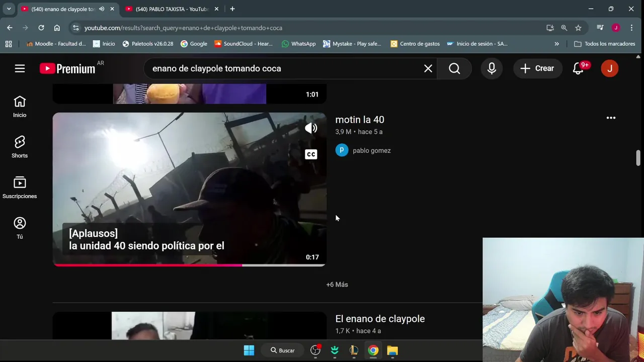The width and height of the screenshot is (644, 362).
Task: Open the YouTube hamburger guide menu
Action: pyautogui.click(x=20, y=68)
